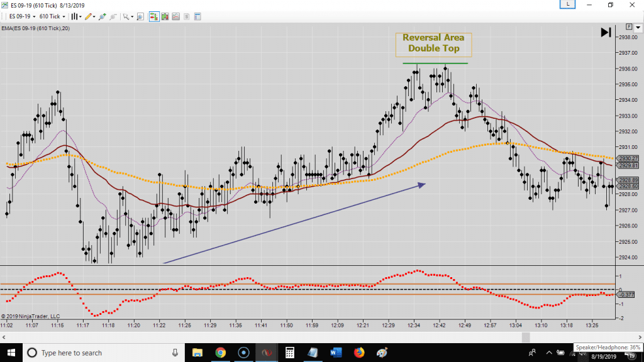
Task: Toggle the data box icon
Action: [x=140, y=16]
